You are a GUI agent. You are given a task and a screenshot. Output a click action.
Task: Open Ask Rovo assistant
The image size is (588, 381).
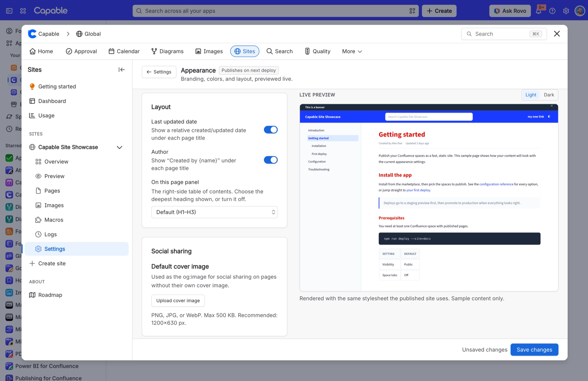click(510, 11)
